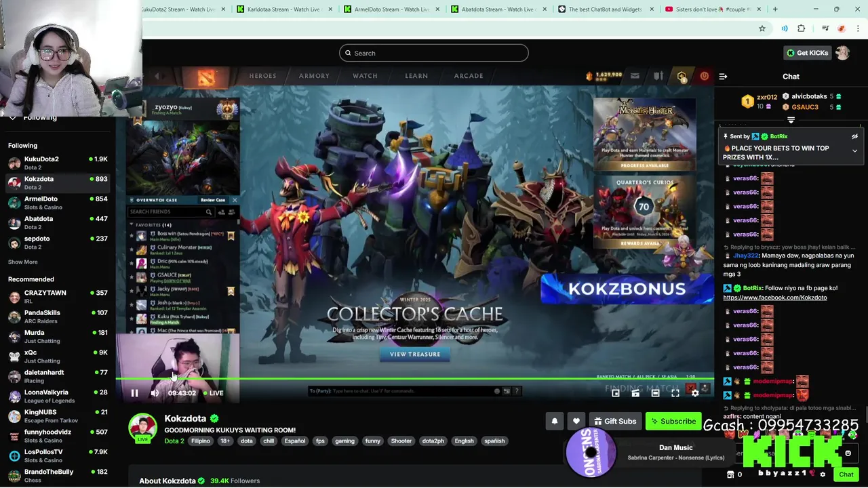Open PandaSkills recommended channel
Viewport: 868px width, 488px height.
click(x=58, y=317)
